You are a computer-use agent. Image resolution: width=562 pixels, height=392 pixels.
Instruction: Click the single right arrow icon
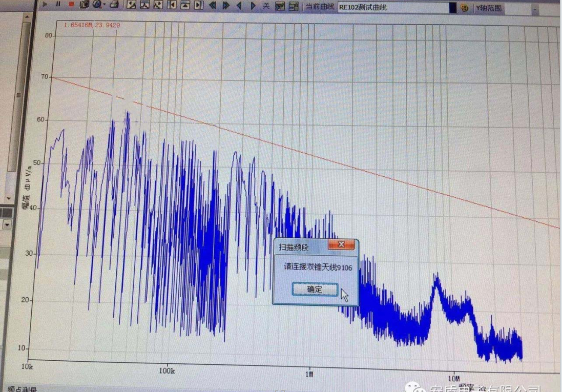coord(253,6)
